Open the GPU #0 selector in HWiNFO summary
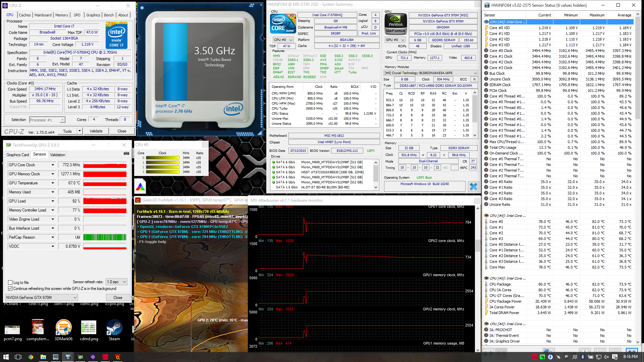 [x=395, y=40]
